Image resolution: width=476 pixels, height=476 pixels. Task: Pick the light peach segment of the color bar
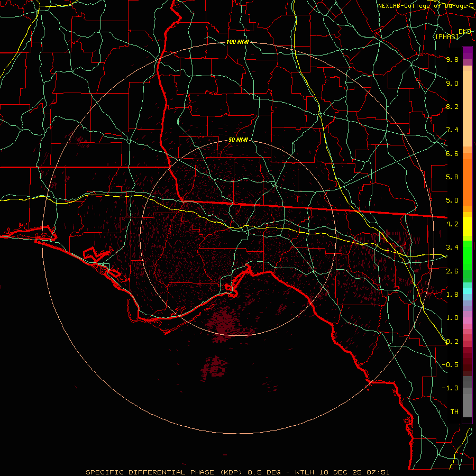tap(467, 108)
